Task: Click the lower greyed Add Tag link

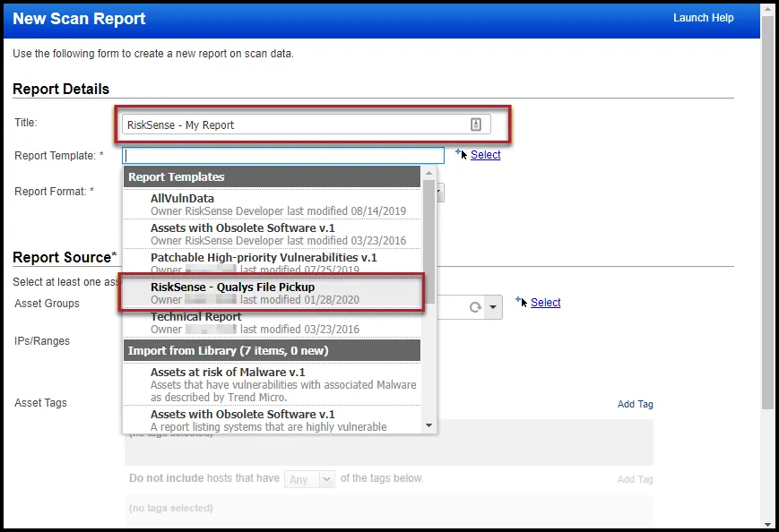Action: [635, 479]
